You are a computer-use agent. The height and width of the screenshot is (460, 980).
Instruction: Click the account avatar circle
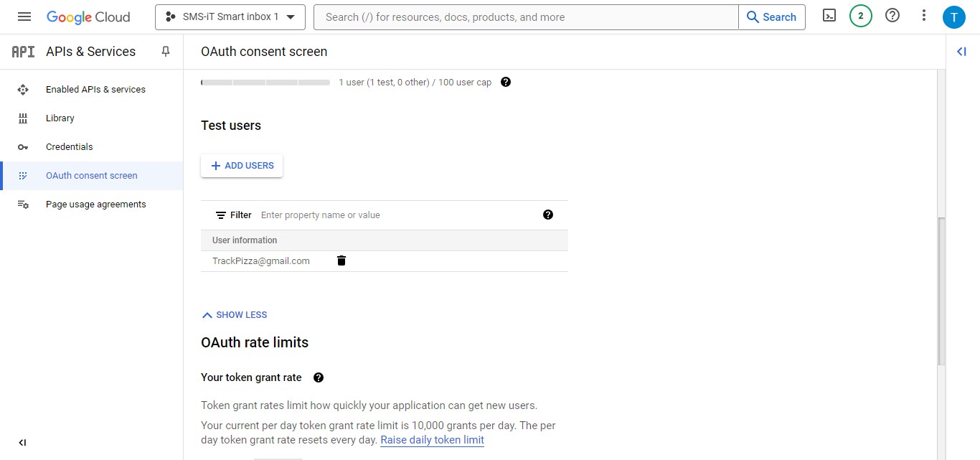point(954,17)
